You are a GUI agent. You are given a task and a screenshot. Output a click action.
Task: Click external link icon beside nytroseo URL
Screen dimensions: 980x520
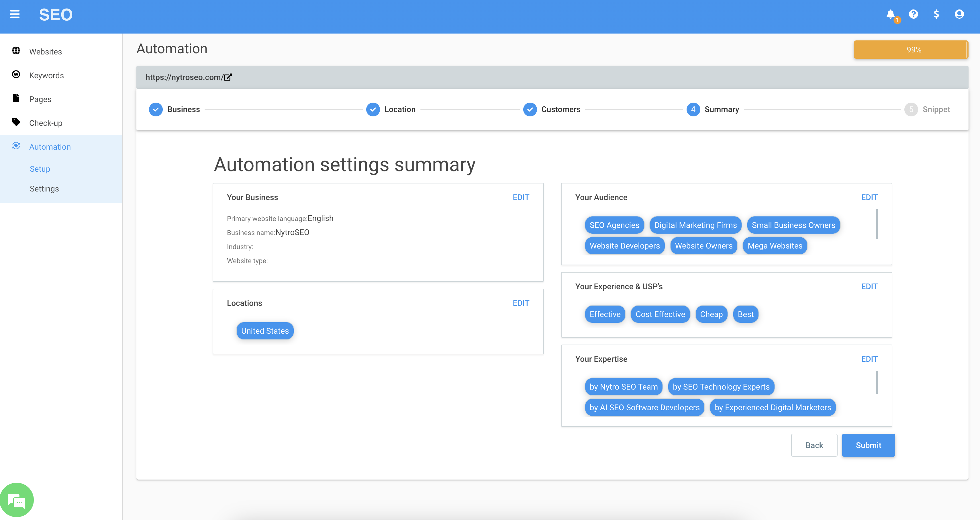[x=228, y=77]
